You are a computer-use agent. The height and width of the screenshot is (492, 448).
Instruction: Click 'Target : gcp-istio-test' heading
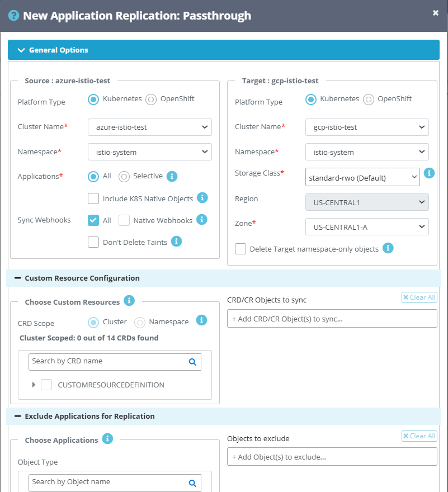point(280,81)
